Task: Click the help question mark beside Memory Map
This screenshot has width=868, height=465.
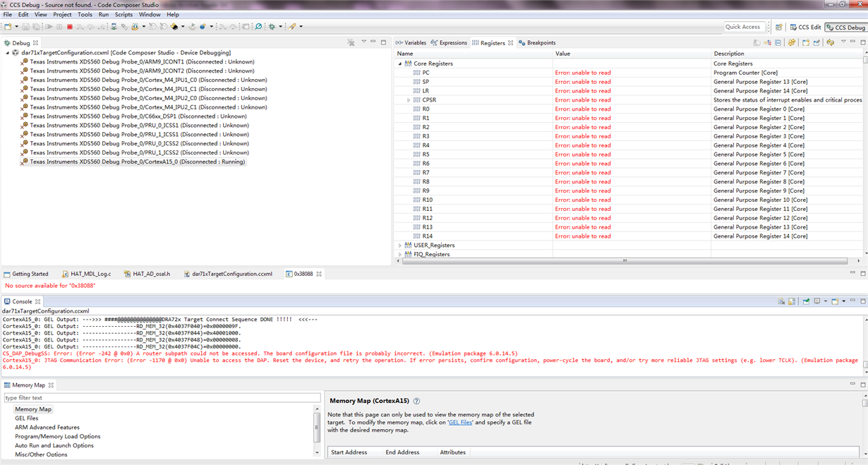Action: pos(416,401)
